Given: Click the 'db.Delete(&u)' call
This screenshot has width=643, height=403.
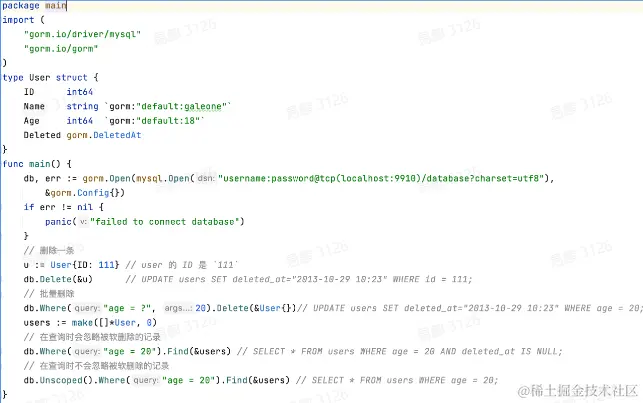Looking at the screenshot, I should (x=58, y=279).
